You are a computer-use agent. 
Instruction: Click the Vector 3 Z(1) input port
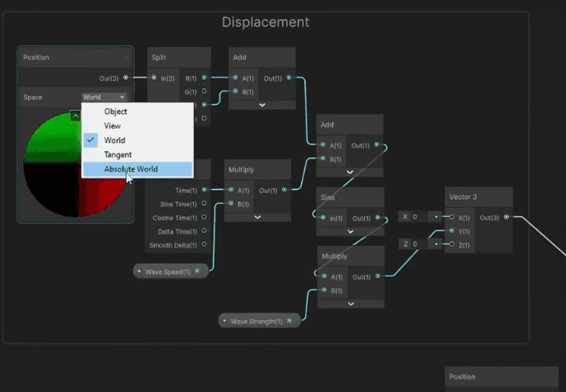click(451, 244)
